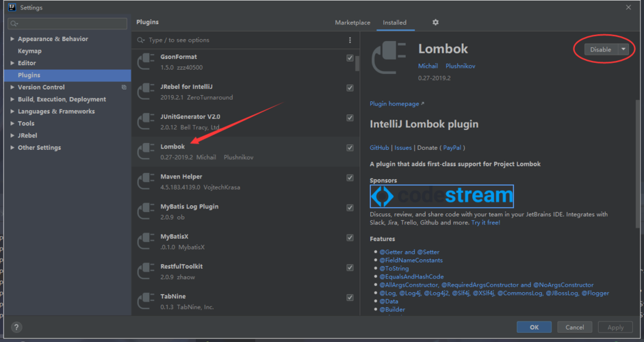
Task: Open the plugins gear settings menu
Action: click(435, 22)
